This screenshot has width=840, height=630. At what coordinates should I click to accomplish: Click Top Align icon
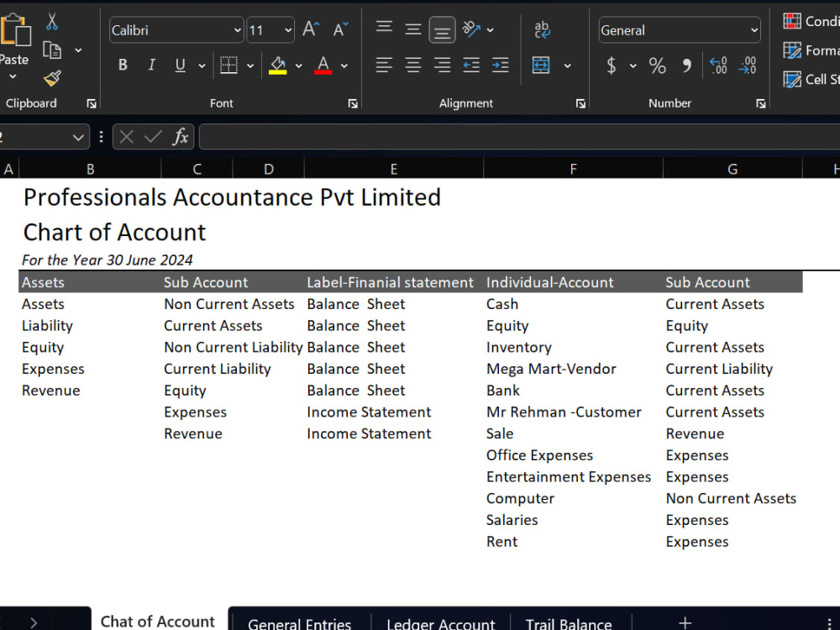(384, 28)
